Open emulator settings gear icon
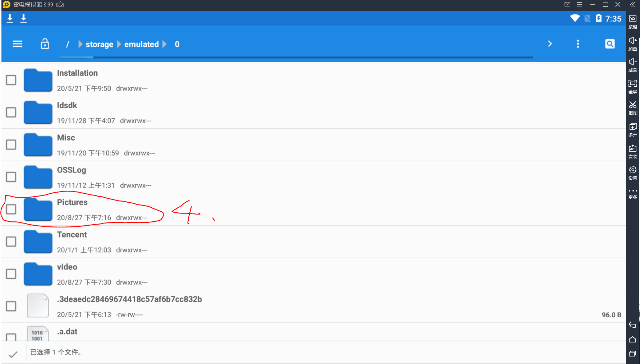The image size is (640, 364). [x=632, y=172]
